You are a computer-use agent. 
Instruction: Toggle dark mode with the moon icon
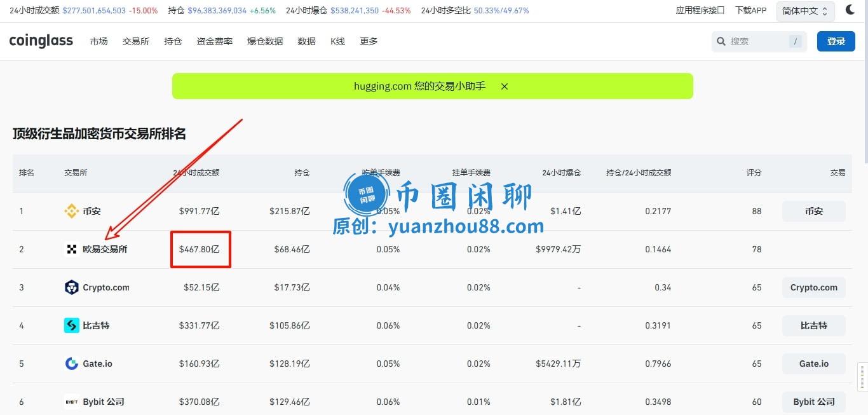point(850,10)
